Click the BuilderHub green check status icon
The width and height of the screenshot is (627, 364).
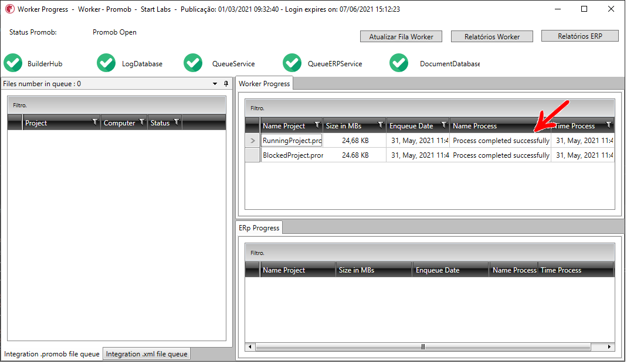pos(13,63)
